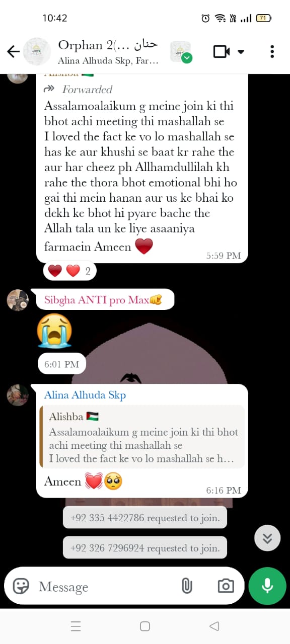Tap the back arrow to leave the chat
Image resolution: width=290 pixels, height=644 pixels.
13,51
